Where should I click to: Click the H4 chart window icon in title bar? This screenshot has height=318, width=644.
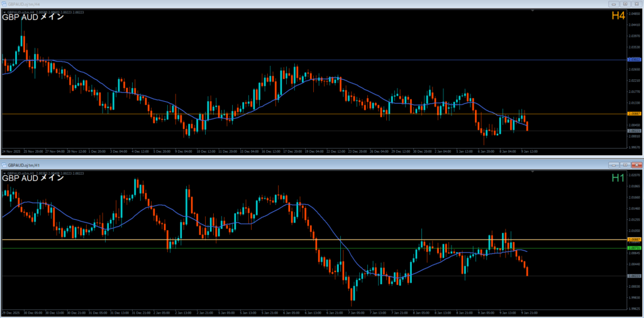coord(4,4)
